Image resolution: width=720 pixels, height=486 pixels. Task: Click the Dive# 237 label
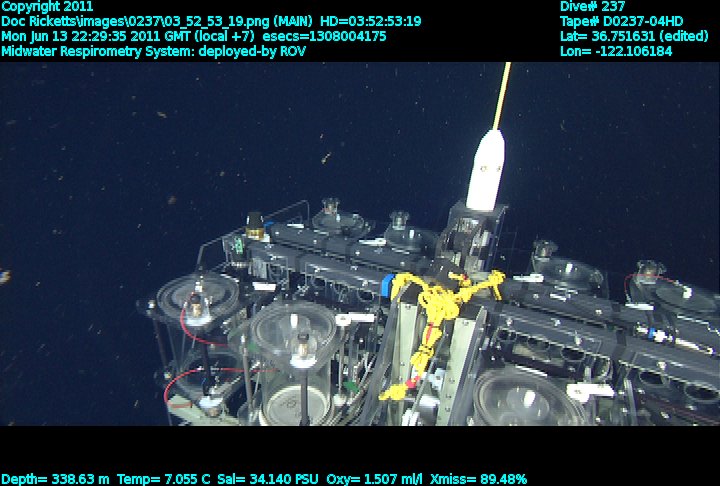click(592, 6)
